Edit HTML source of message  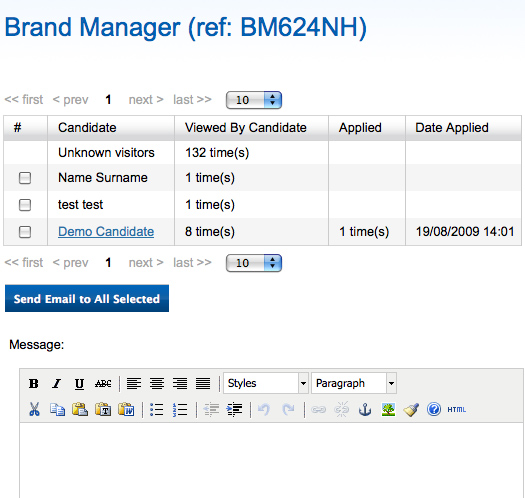click(457, 409)
